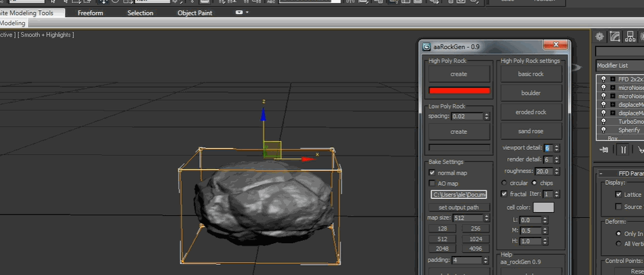Switch to the Freeform ribbon tab

[x=90, y=13]
